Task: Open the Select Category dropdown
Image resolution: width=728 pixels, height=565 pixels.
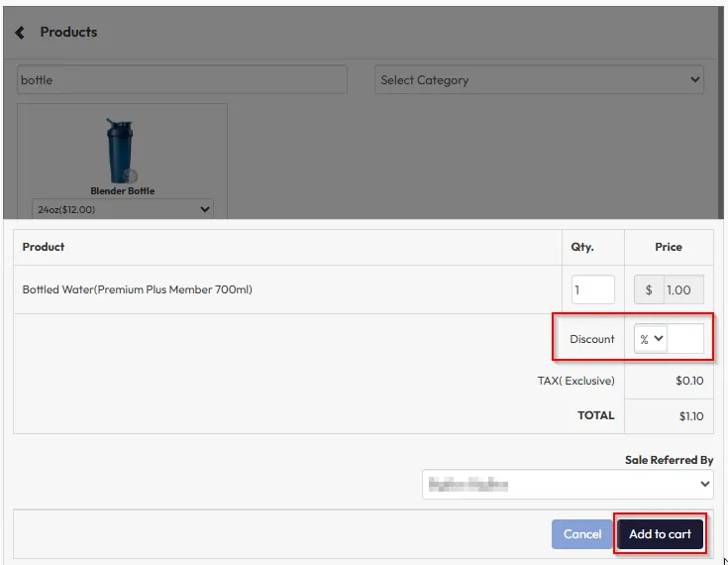Action: pos(539,80)
